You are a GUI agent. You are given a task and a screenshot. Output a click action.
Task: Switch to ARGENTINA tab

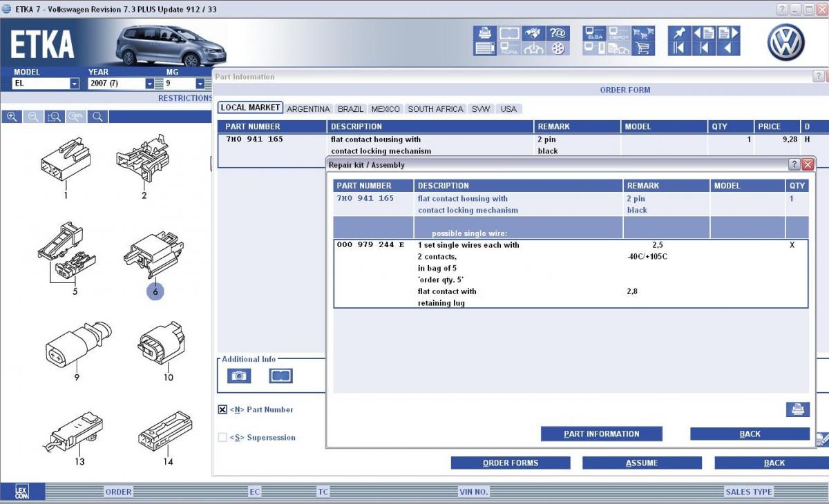pyautogui.click(x=308, y=109)
